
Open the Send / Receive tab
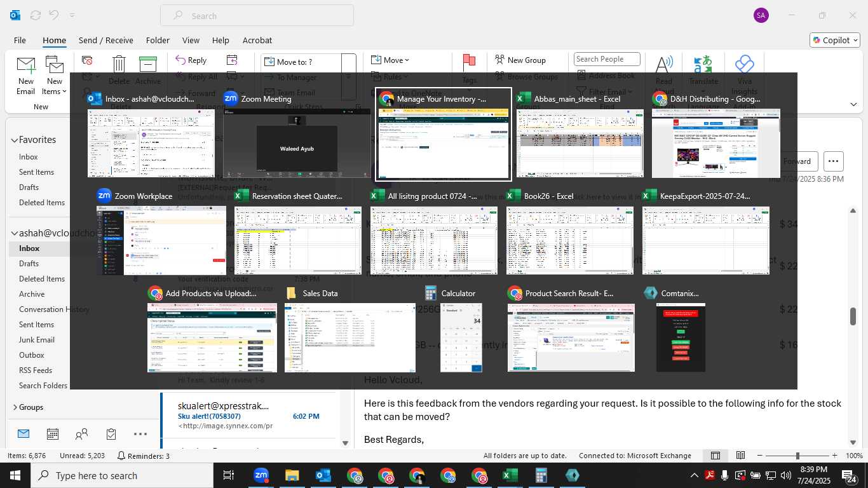click(x=106, y=40)
